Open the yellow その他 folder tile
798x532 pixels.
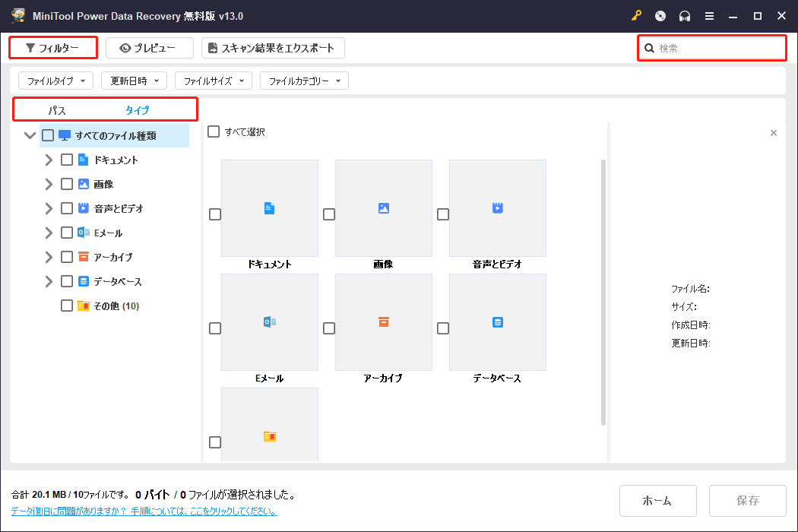[270, 425]
